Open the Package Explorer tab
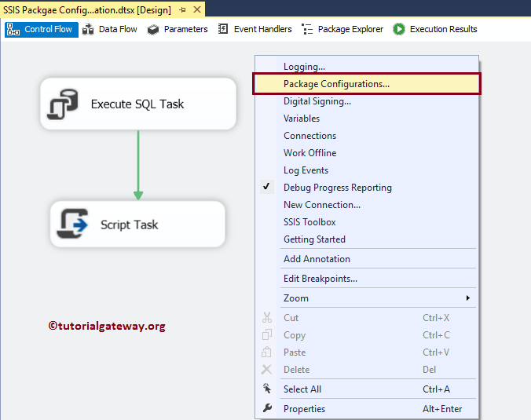 pos(342,30)
